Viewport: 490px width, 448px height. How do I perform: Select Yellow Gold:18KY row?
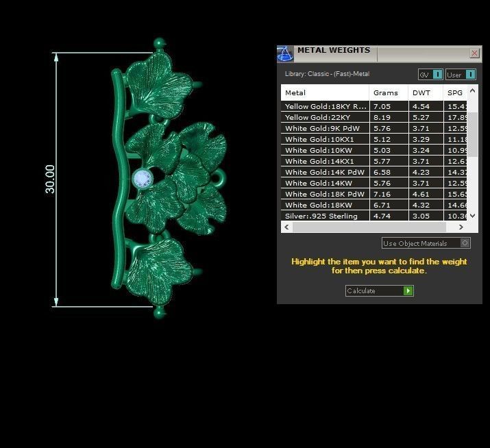[x=374, y=106]
